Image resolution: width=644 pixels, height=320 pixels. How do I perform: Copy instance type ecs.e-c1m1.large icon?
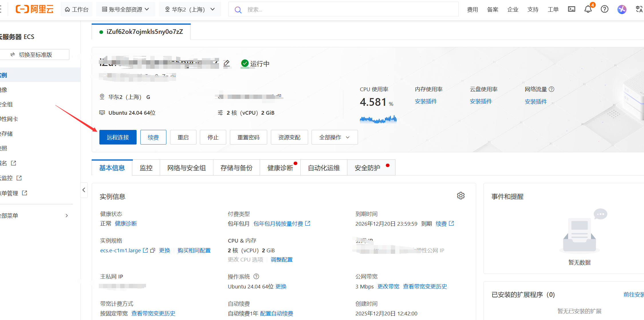[x=153, y=250]
